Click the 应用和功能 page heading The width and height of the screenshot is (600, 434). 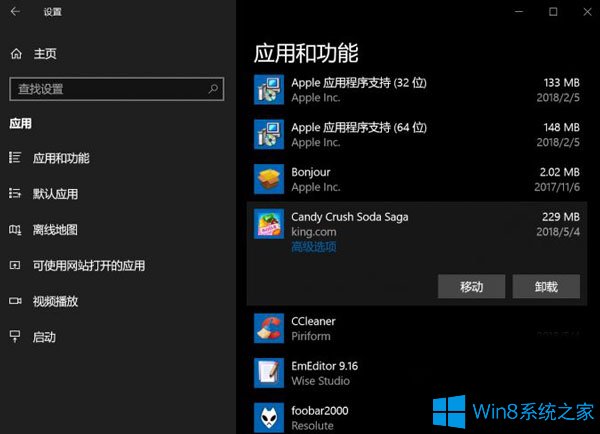pyautogui.click(x=306, y=53)
